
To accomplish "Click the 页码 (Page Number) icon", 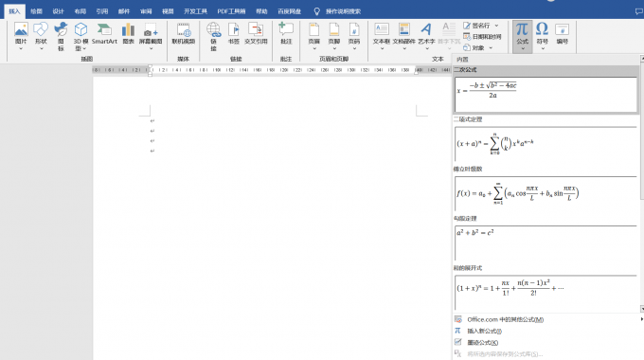I will pos(354,29).
